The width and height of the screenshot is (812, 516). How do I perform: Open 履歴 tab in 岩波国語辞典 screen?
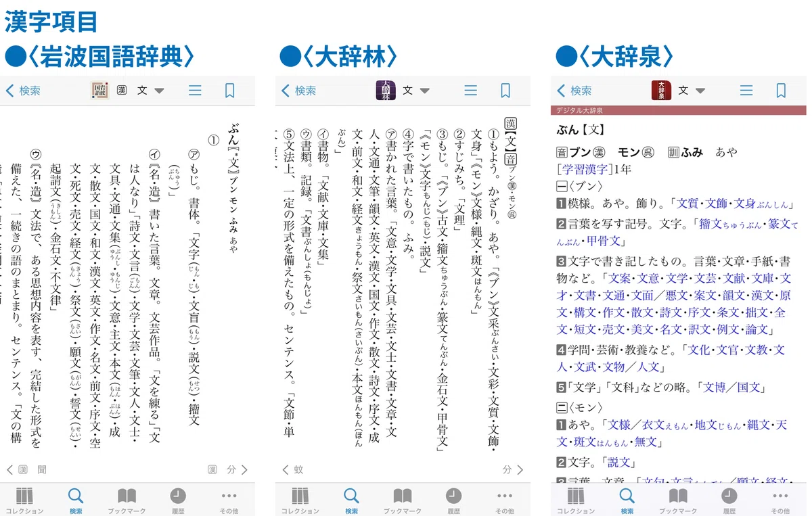(178, 501)
